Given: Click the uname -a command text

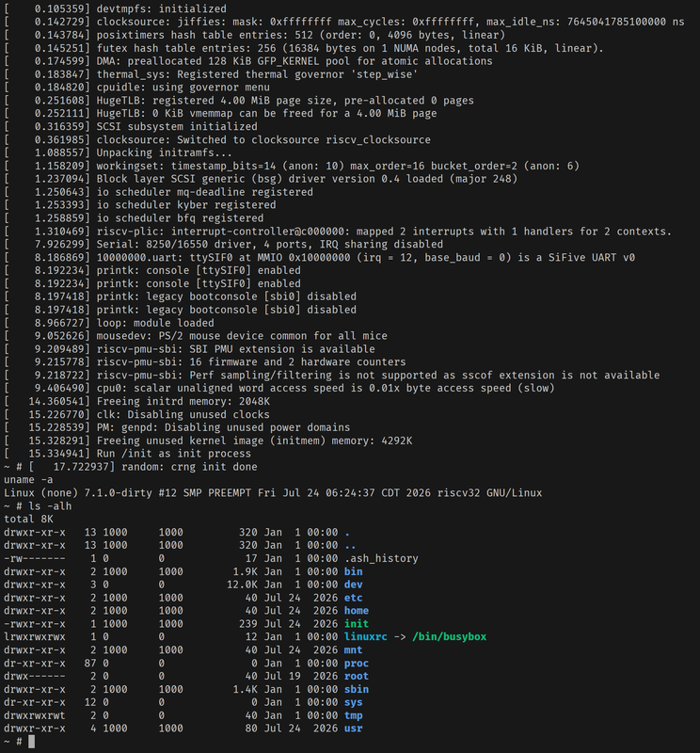Looking at the screenshot, I should (28, 480).
